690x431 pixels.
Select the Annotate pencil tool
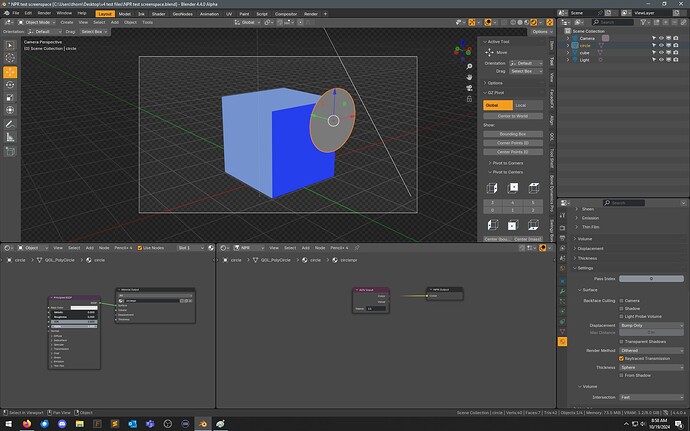pos(10,124)
